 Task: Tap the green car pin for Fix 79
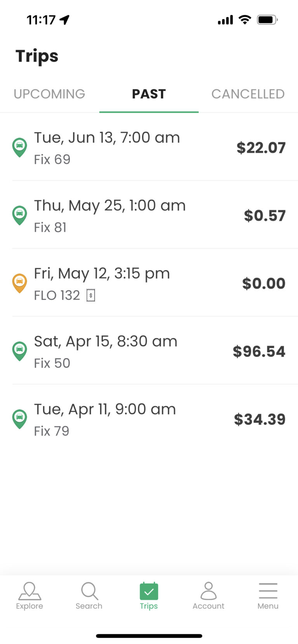point(19,418)
